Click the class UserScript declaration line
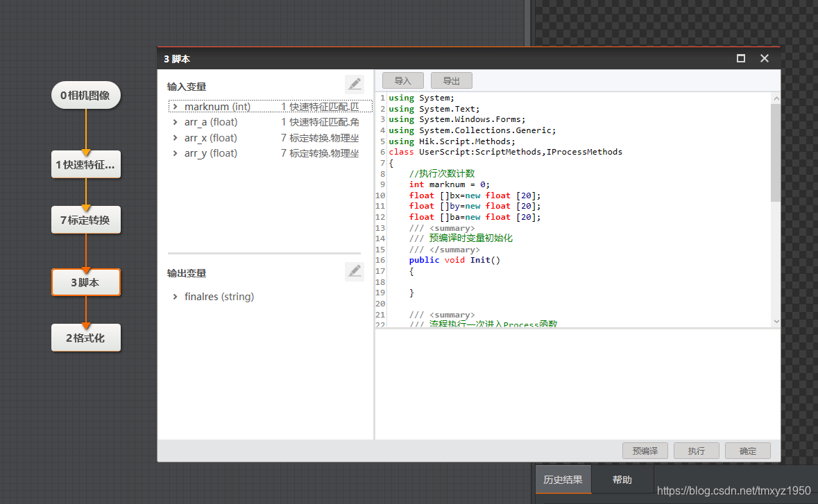 pos(506,153)
